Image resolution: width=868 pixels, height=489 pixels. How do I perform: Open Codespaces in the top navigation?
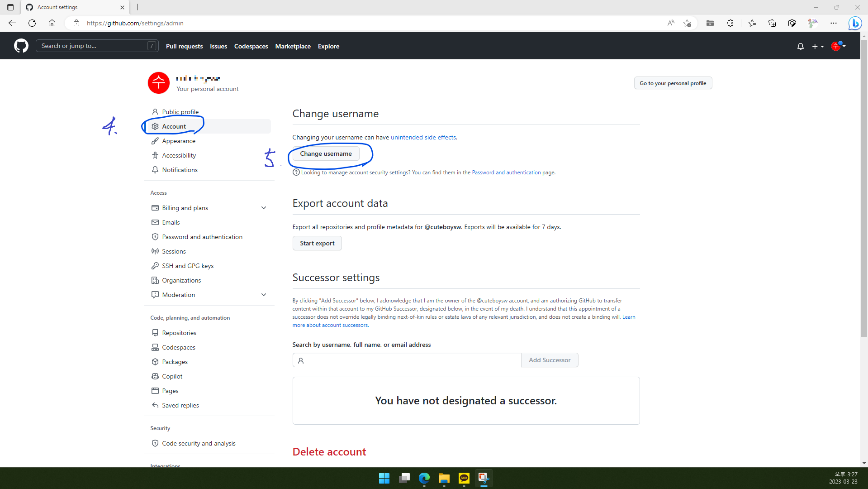251,46
